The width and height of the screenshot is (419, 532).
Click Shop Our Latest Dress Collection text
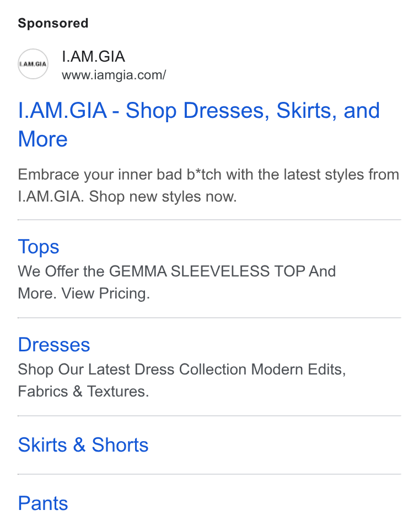click(132, 369)
